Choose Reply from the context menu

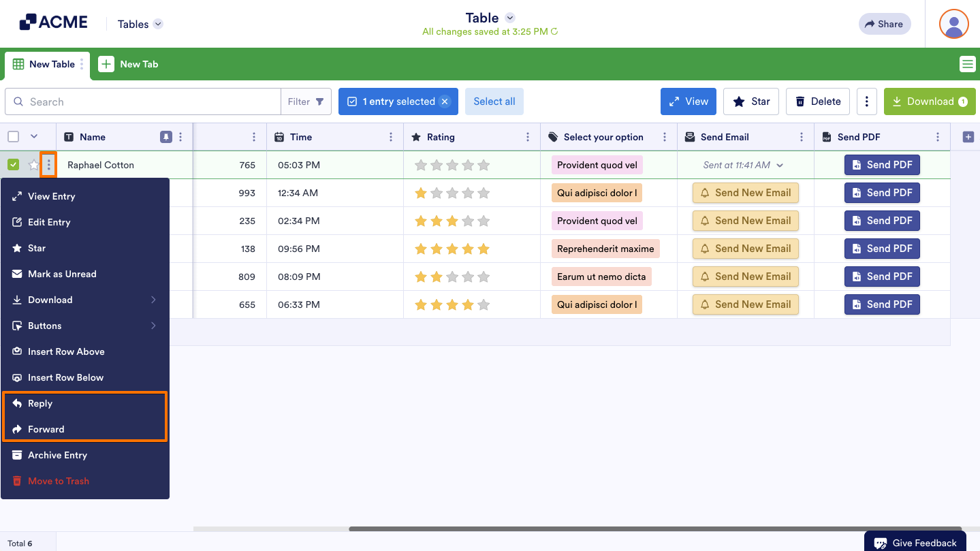coord(85,403)
